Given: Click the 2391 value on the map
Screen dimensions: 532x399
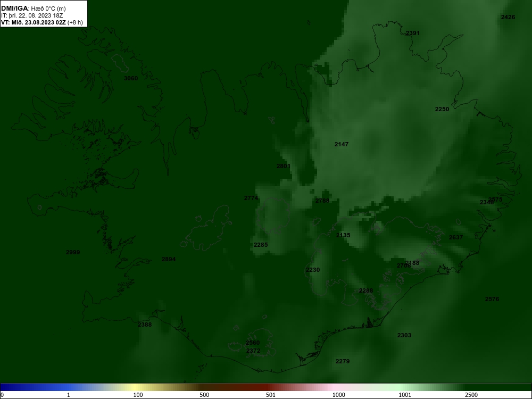Looking at the screenshot, I should [x=413, y=33].
